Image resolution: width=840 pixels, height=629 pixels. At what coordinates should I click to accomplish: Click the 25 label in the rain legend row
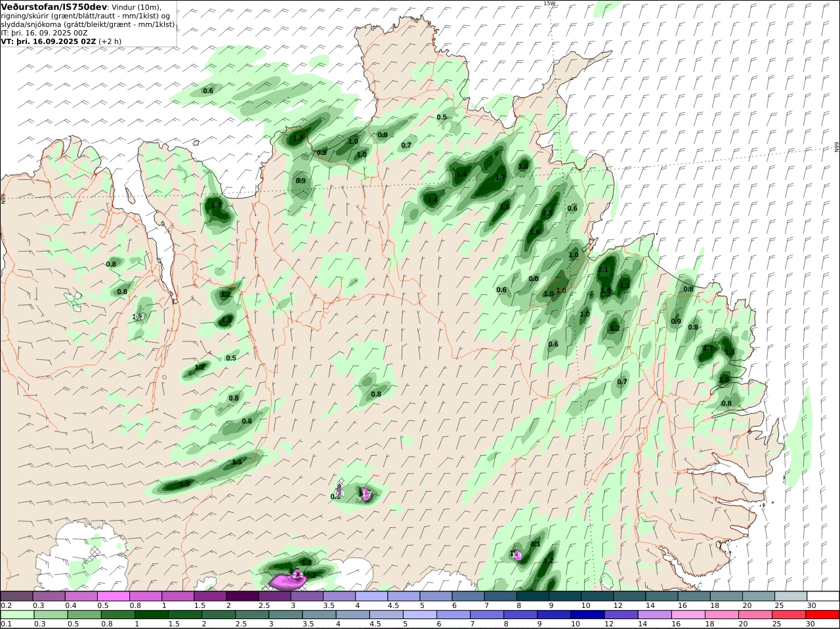776,624
